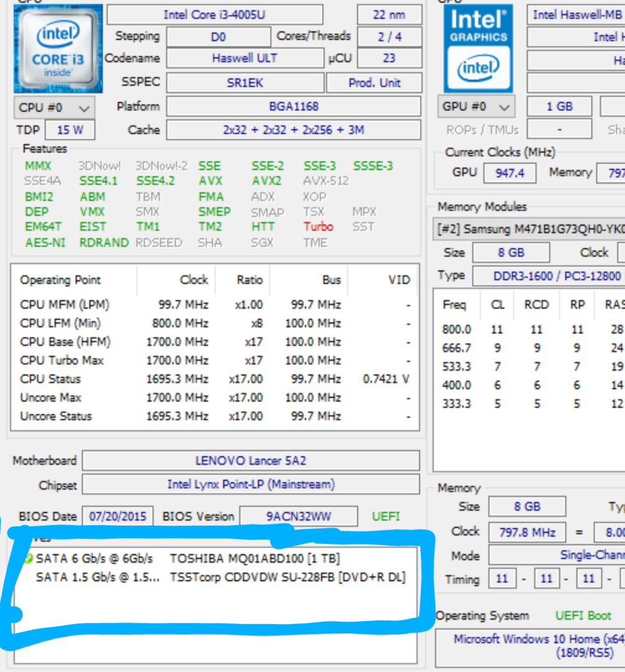Viewport: 625px width, 672px height.
Task: Click the Microsoft Windows 10 Home operating system field
Action: point(531,648)
